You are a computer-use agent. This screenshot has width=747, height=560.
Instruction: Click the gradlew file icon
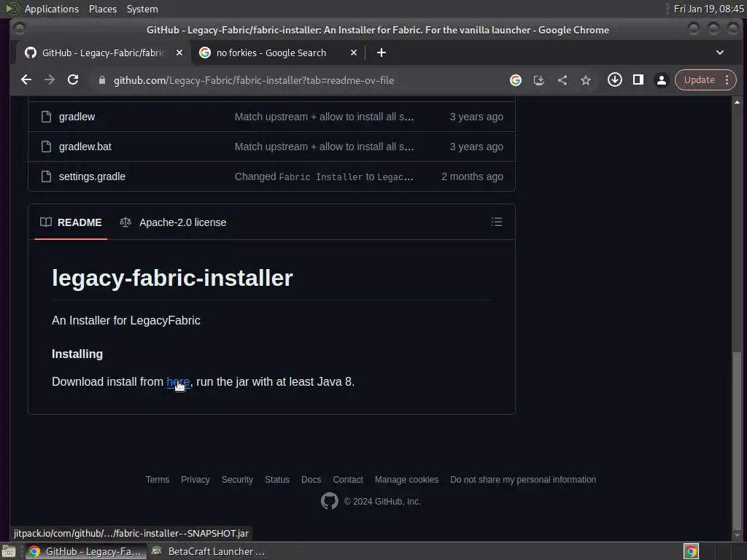tap(46, 117)
